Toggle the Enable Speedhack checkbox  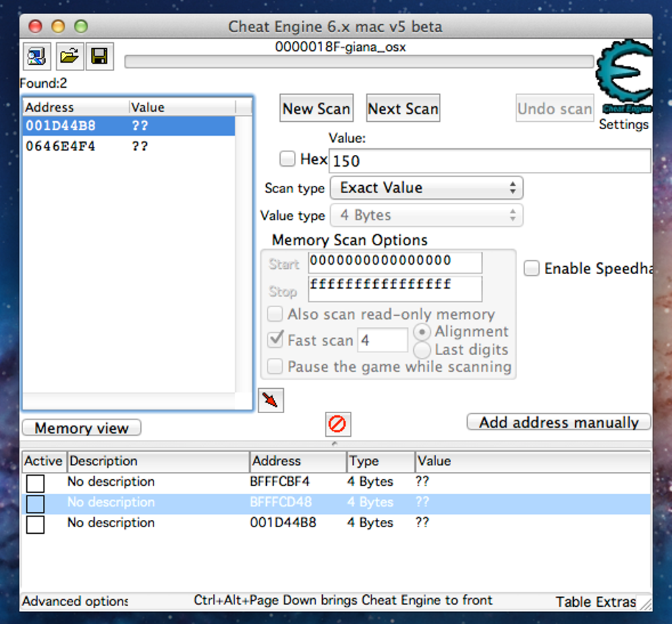[532, 269]
